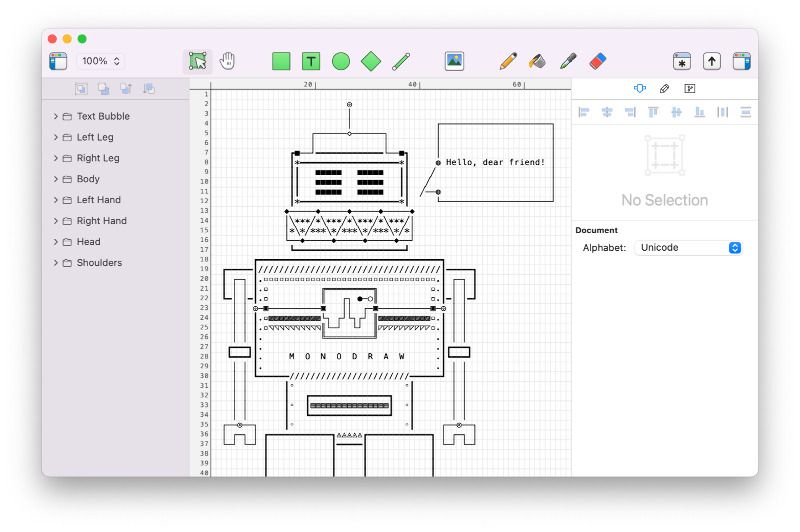Click the distribute vertically icon
800x532 pixels.
pos(745,112)
